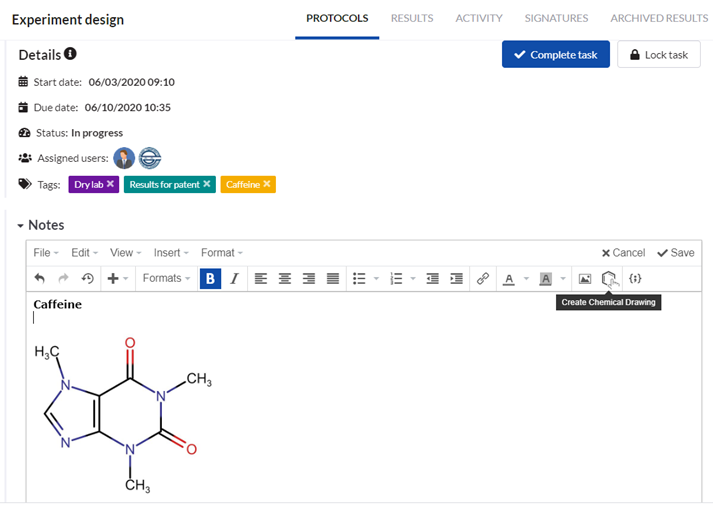Click the Caffeine heading in editor

click(x=58, y=304)
